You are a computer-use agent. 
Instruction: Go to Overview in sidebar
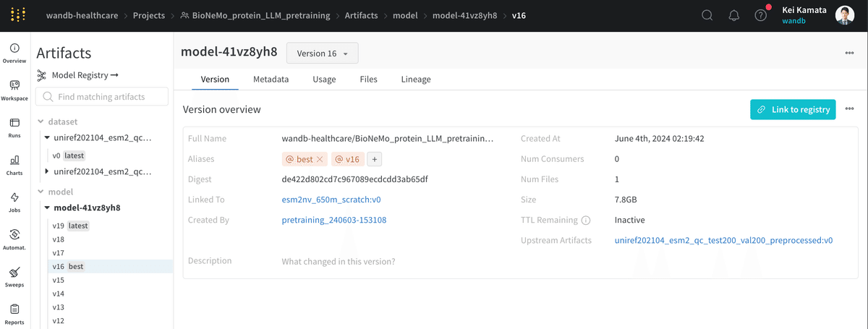click(14, 53)
